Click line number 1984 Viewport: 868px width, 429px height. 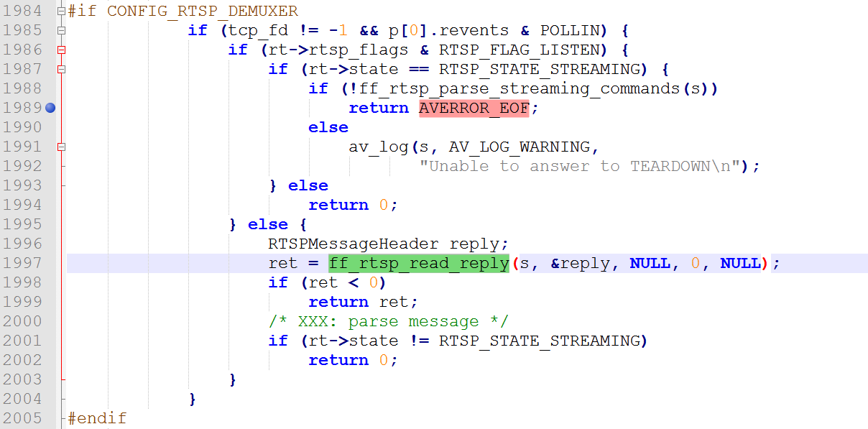pos(22,11)
